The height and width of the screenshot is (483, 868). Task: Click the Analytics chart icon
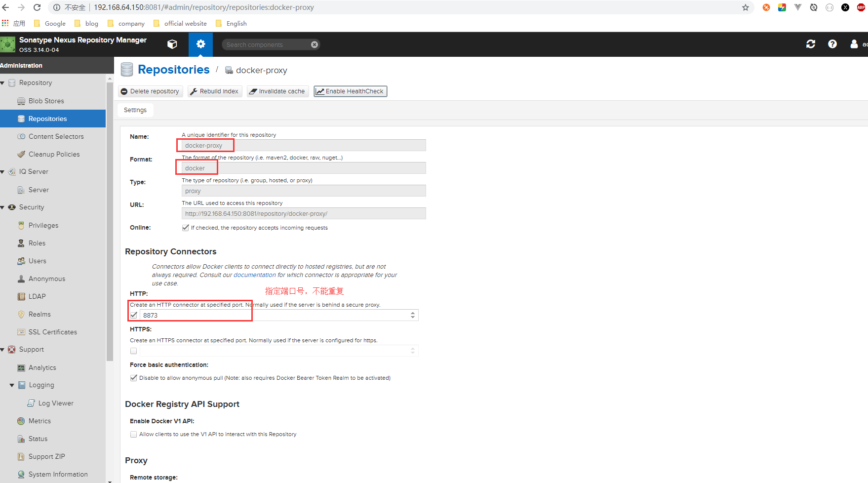[21, 367]
